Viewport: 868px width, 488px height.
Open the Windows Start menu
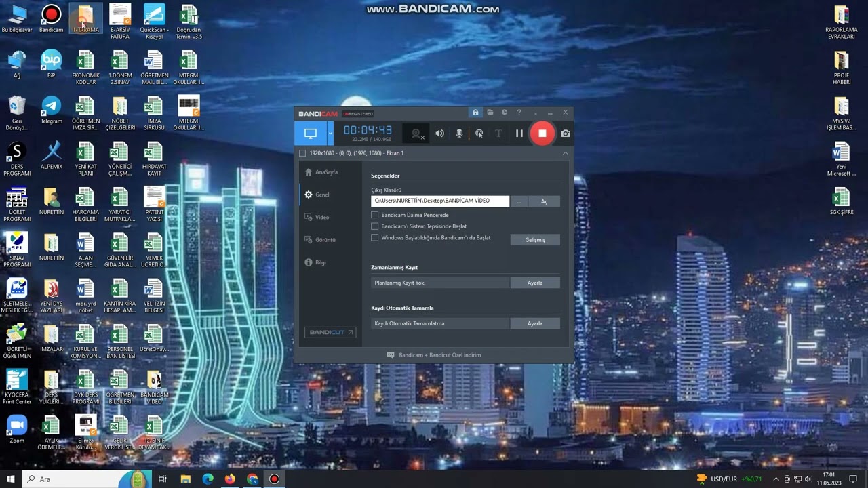pos(11,479)
